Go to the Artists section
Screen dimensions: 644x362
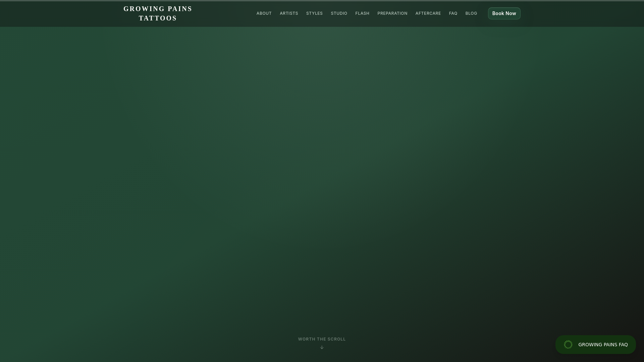pos(289,13)
